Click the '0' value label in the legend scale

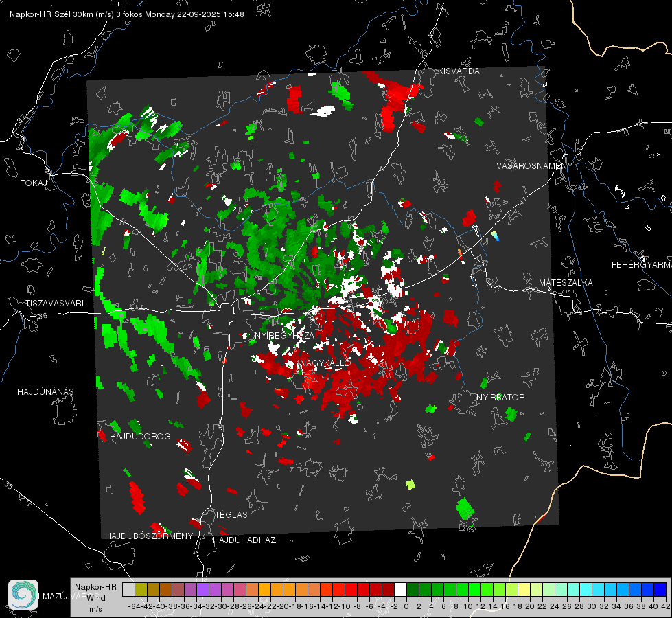(406, 607)
